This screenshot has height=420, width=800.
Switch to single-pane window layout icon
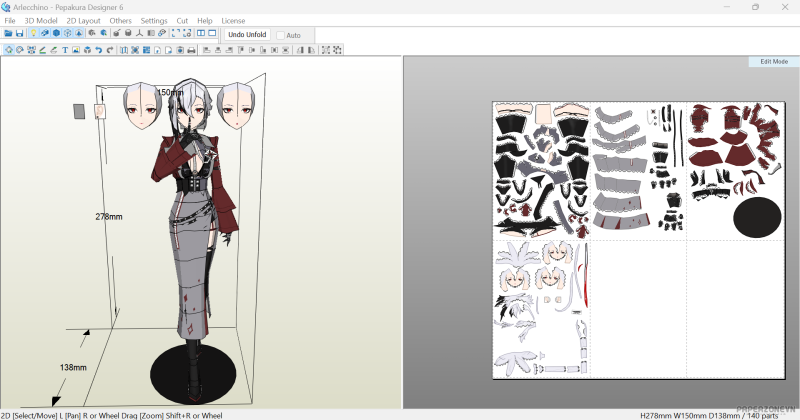(212, 33)
